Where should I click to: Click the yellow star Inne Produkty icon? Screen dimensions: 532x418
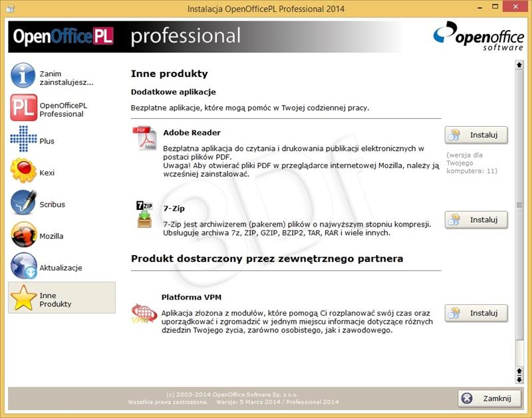[23, 298]
